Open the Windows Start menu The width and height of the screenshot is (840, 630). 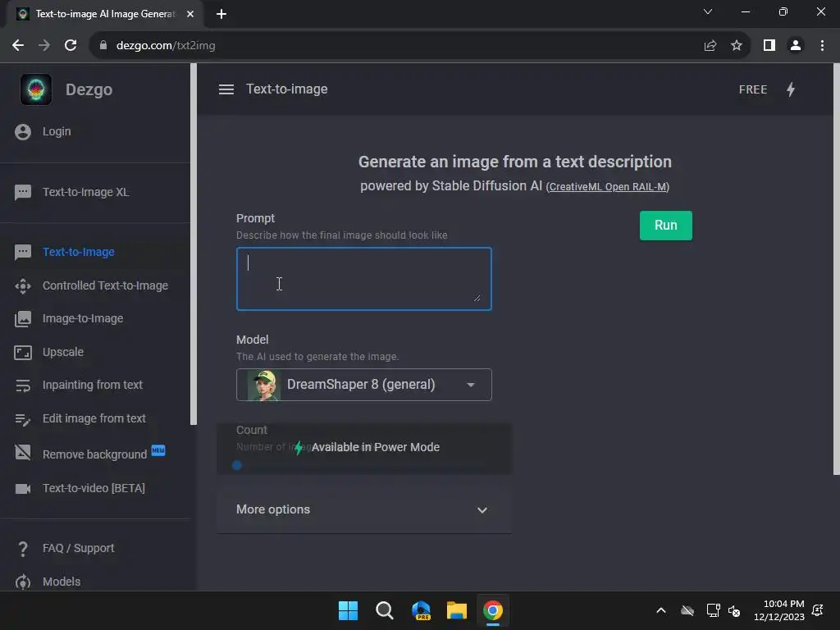(x=348, y=610)
